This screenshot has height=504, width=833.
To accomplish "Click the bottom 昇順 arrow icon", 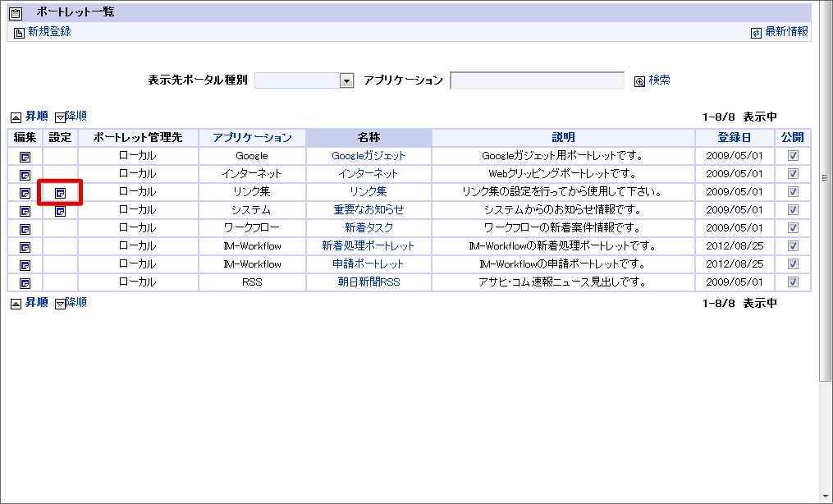I will 16,304.
